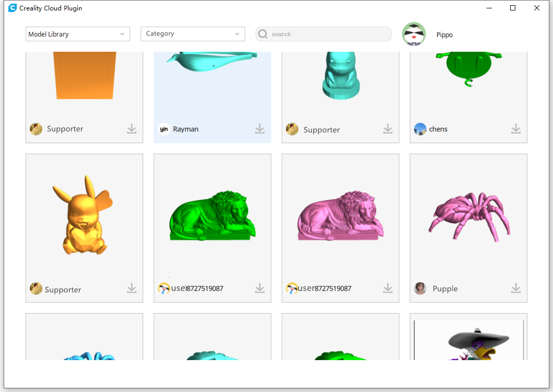Viewport: 553px width, 392px height.
Task: Open the Model Library dropdown
Action: pos(78,34)
